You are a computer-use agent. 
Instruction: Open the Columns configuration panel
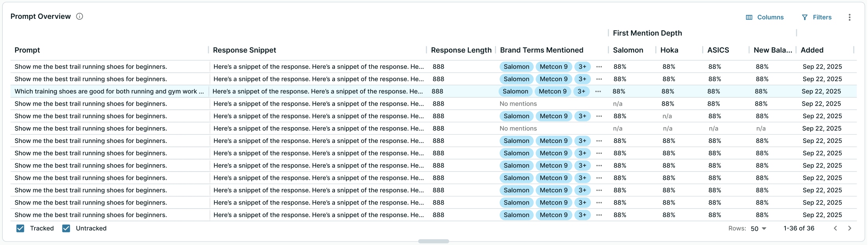tap(765, 17)
